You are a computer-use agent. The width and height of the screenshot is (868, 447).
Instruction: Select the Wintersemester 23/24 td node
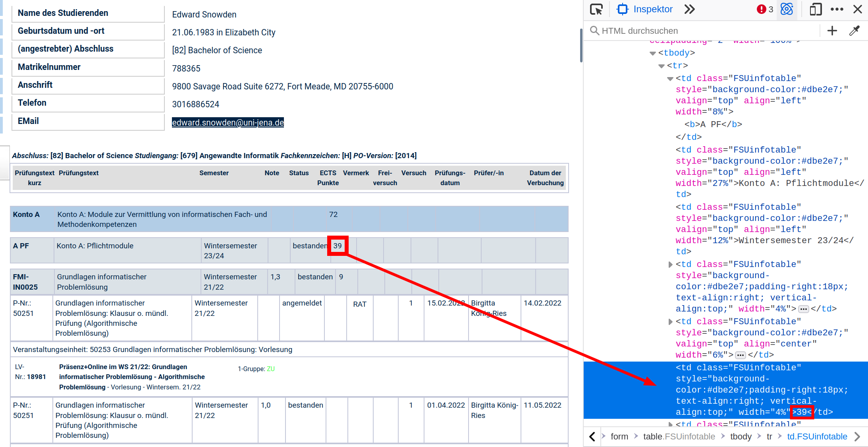coord(764,229)
